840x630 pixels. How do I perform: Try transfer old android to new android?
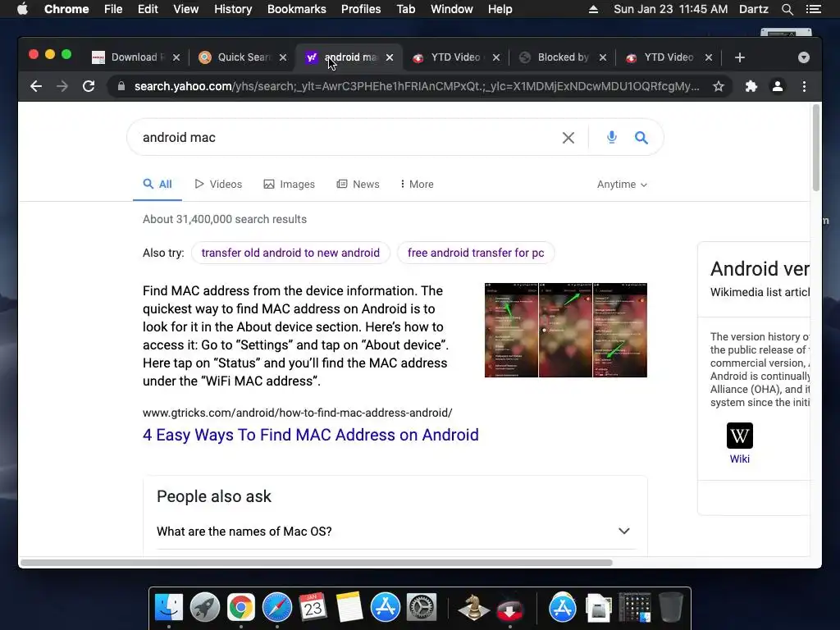point(290,253)
